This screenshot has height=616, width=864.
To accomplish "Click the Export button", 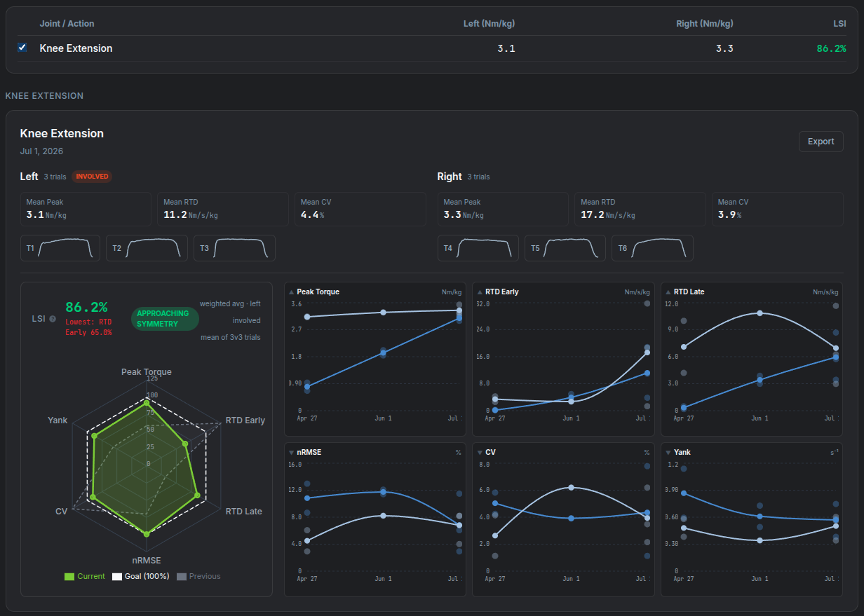I will click(821, 142).
